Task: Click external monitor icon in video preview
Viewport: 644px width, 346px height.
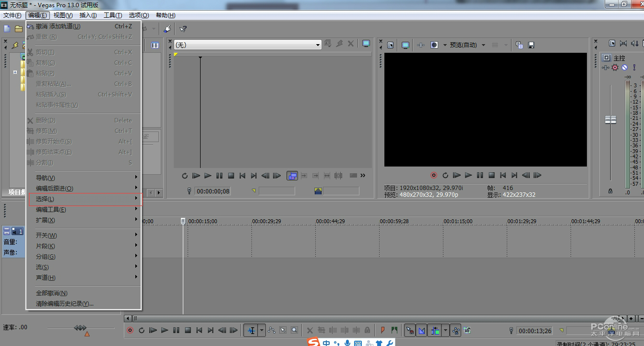Action: (405, 45)
